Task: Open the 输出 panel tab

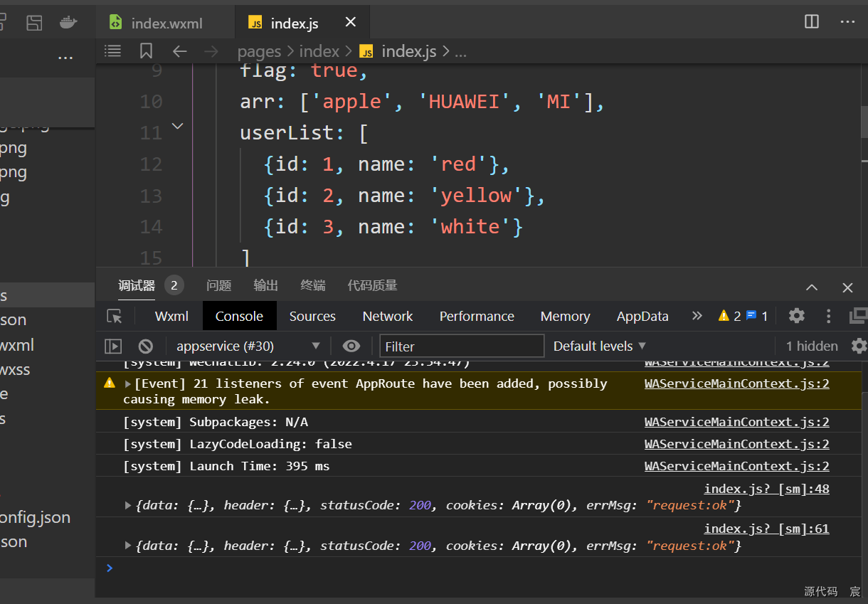Action: tap(265, 285)
